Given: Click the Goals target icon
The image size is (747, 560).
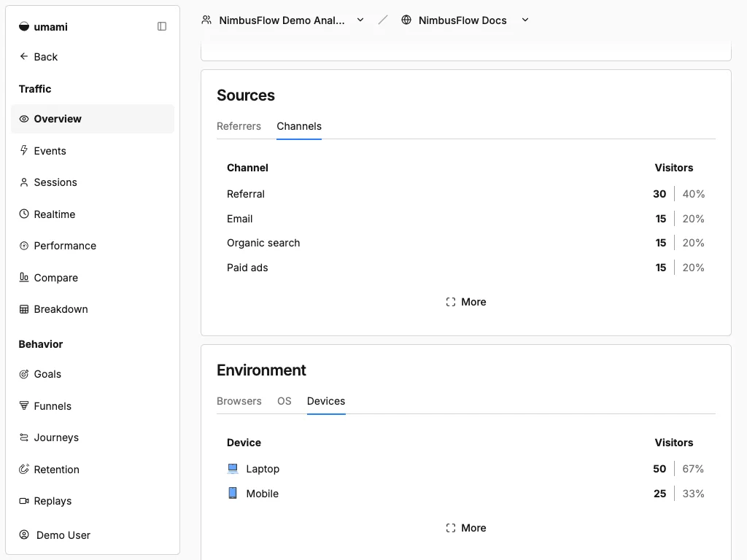Looking at the screenshot, I should 24,374.
